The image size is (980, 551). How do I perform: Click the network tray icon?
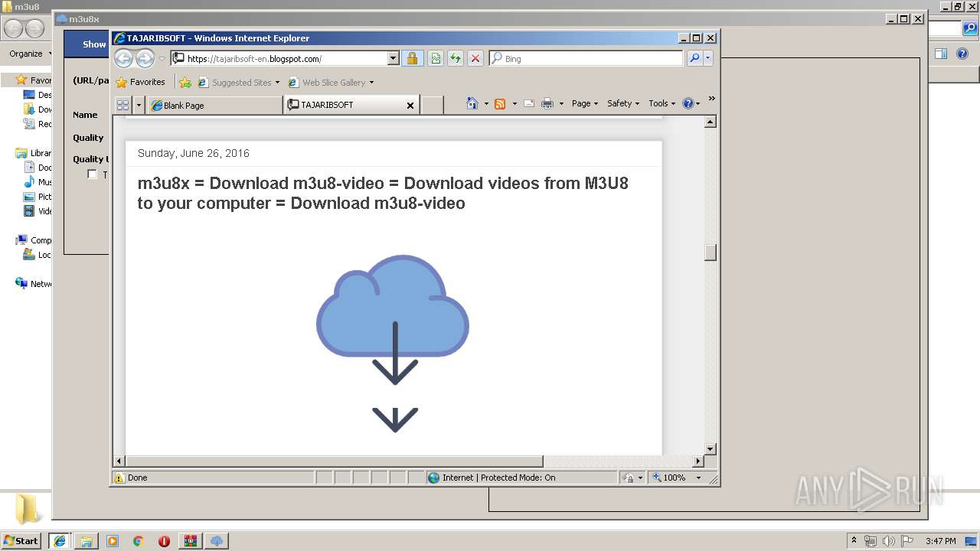[871, 541]
